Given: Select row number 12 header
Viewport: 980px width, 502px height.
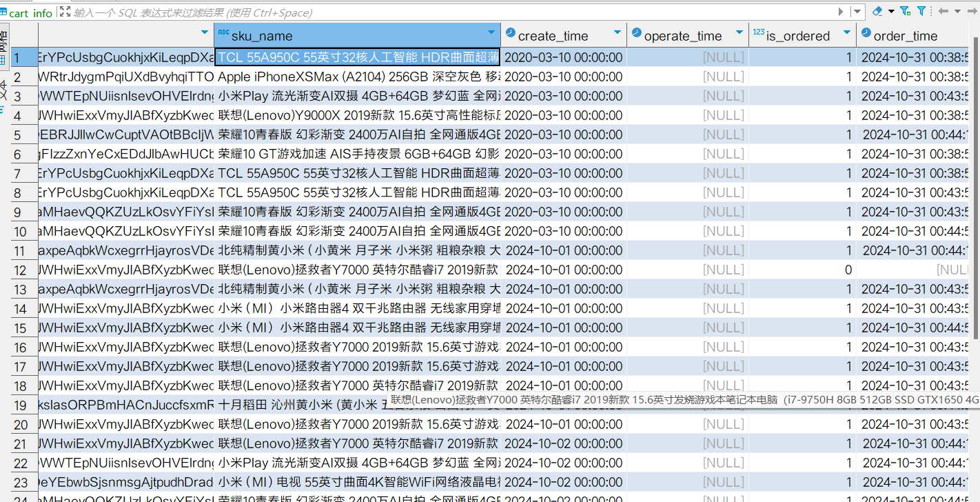Looking at the screenshot, I should coord(23,270).
